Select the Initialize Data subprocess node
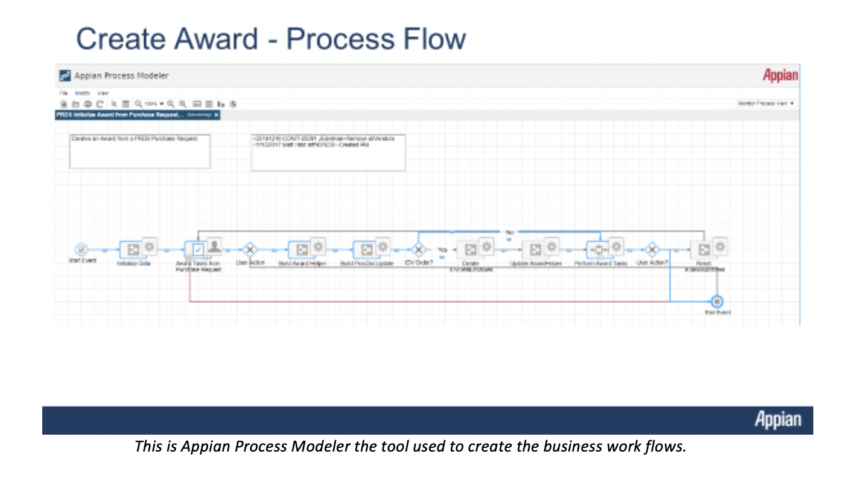 134,250
